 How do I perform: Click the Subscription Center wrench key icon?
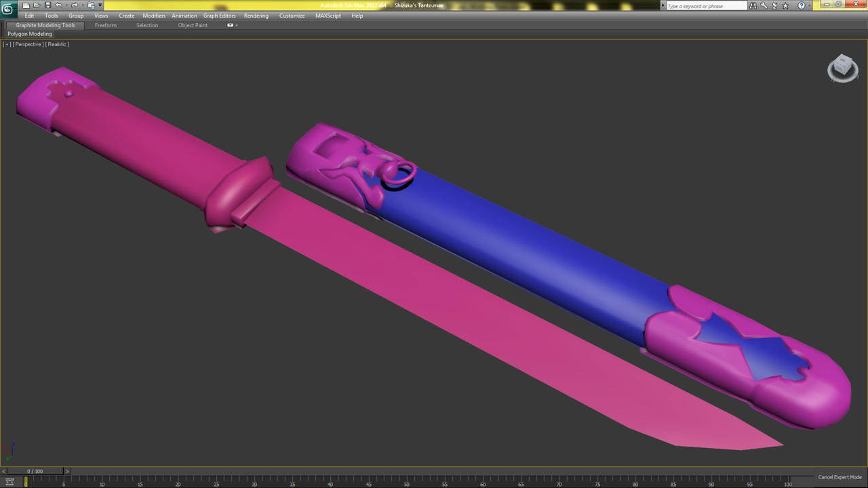[764, 5]
